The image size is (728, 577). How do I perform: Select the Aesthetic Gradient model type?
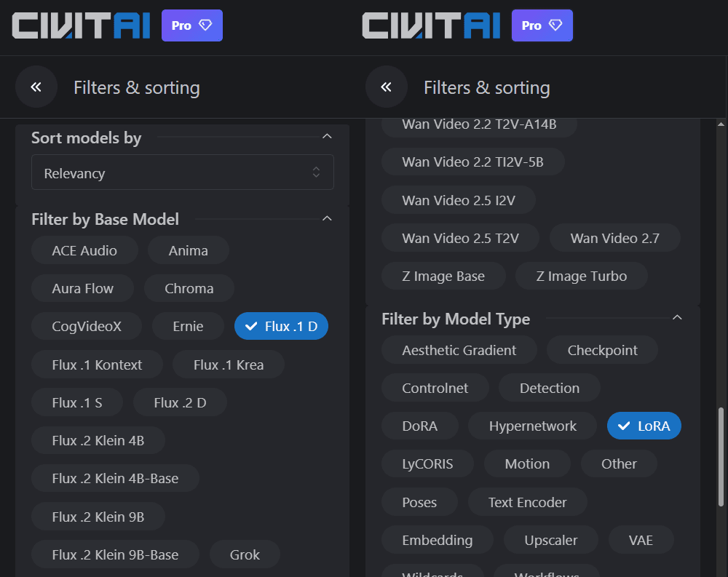(459, 350)
